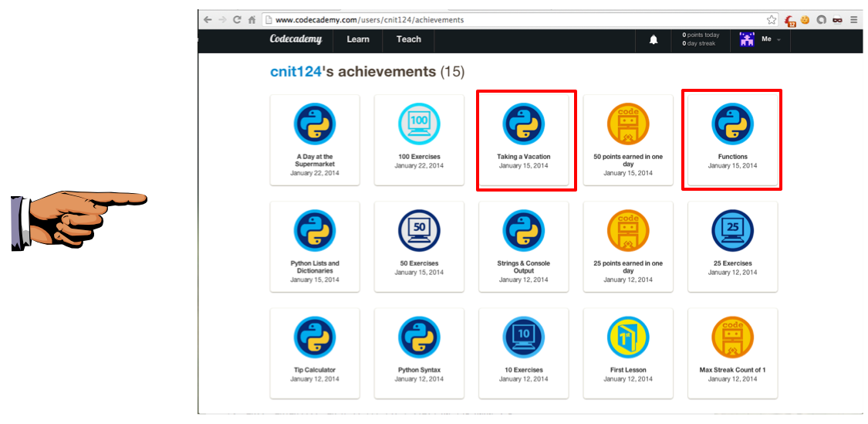
Task: Click the First Lesson badge icon
Action: [628, 338]
